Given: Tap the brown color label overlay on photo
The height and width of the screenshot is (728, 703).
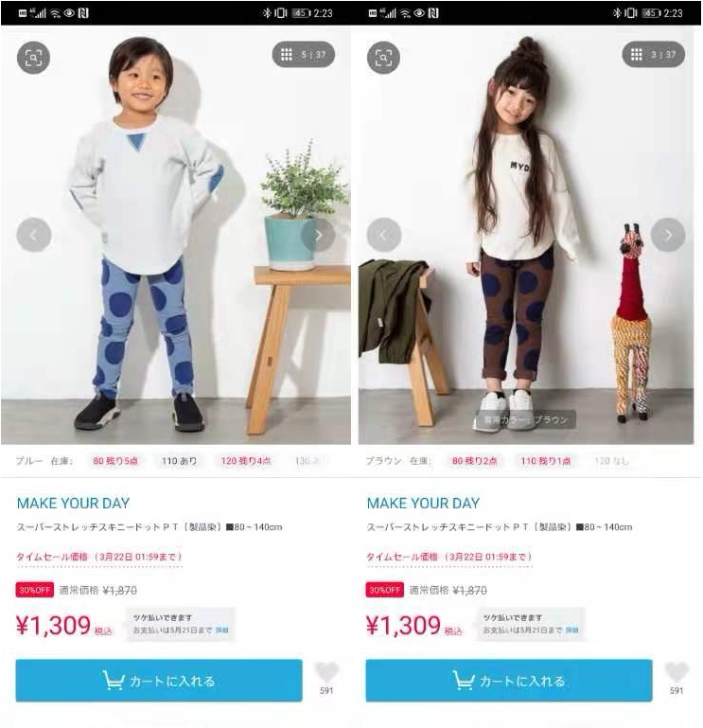Looking at the screenshot, I should pyautogui.click(x=526, y=420).
